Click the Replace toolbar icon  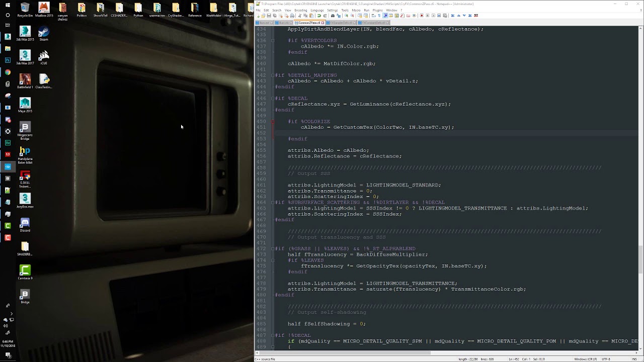point(339,16)
